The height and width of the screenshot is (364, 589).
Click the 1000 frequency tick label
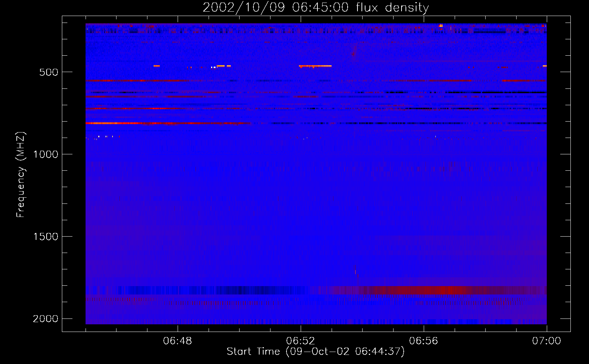pyautogui.click(x=46, y=154)
